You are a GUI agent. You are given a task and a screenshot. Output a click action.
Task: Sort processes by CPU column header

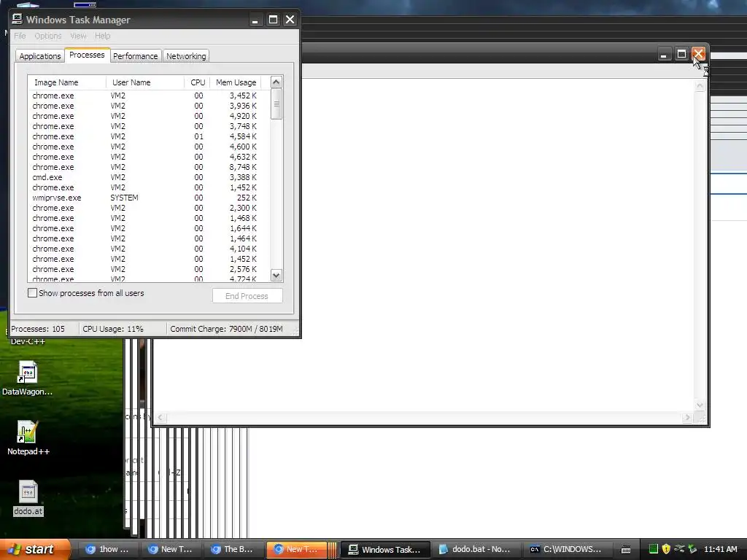coord(197,82)
